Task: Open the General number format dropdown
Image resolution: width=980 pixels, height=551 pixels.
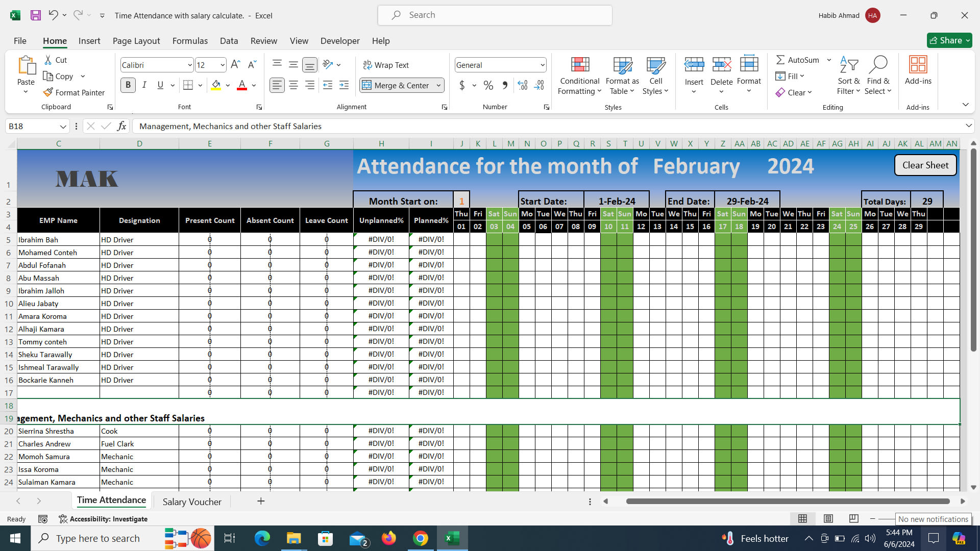Action: pyautogui.click(x=542, y=65)
